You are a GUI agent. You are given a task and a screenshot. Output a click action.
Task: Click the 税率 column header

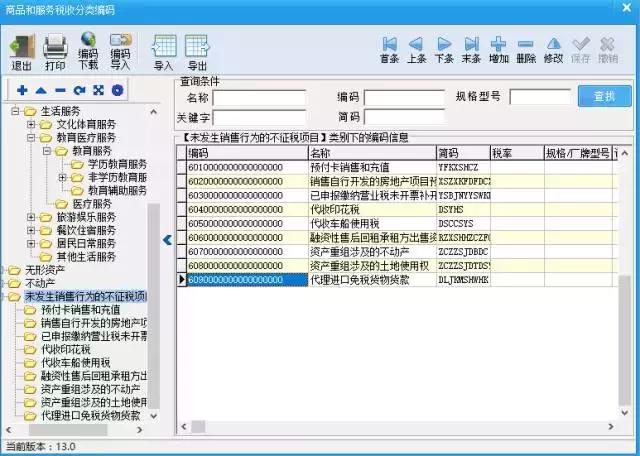coord(517,153)
